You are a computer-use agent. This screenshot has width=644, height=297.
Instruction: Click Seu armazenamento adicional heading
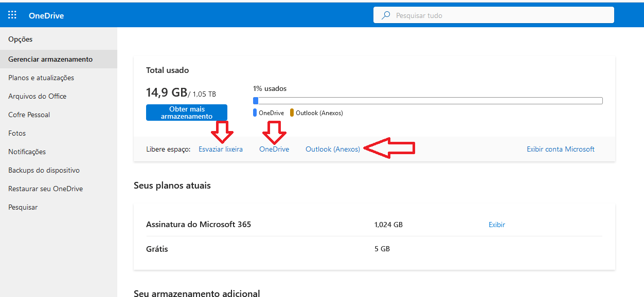coord(197,293)
